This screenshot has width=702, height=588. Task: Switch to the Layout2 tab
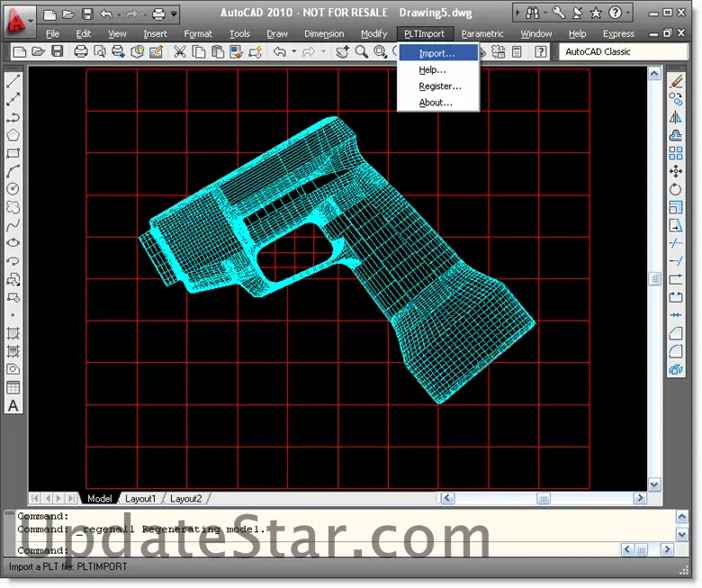[185, 499]
